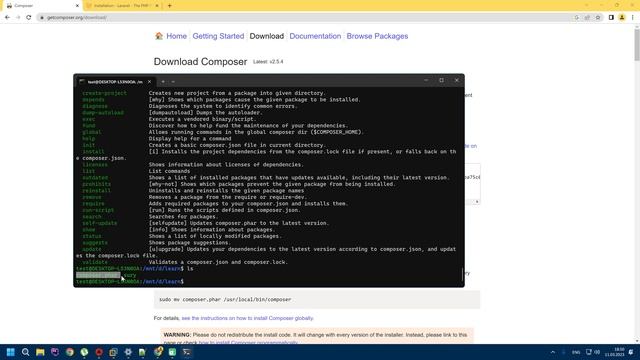Click the sudo mv composer.phar code block

317,300
